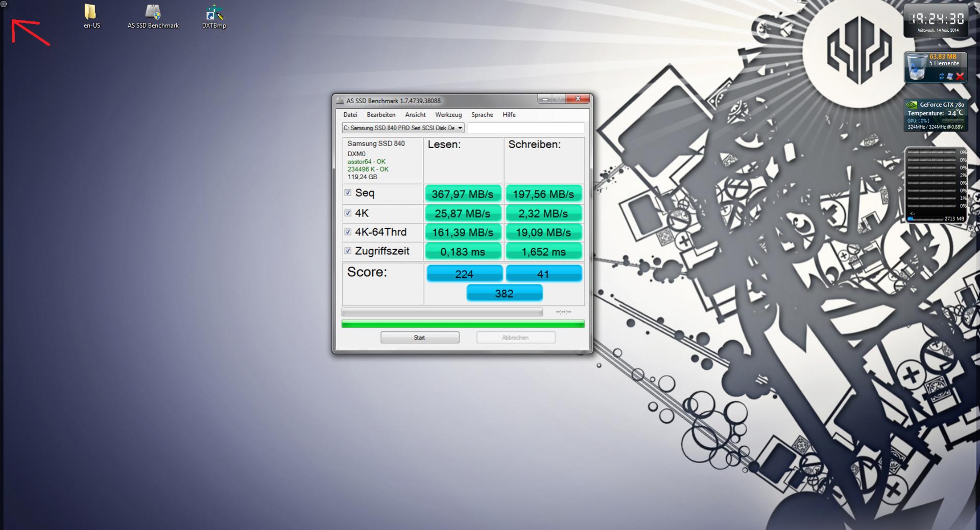The height and width of the screenshot is (530, 980).
Task: Open the Werkzeug menu
Action: tap(448, 115)
